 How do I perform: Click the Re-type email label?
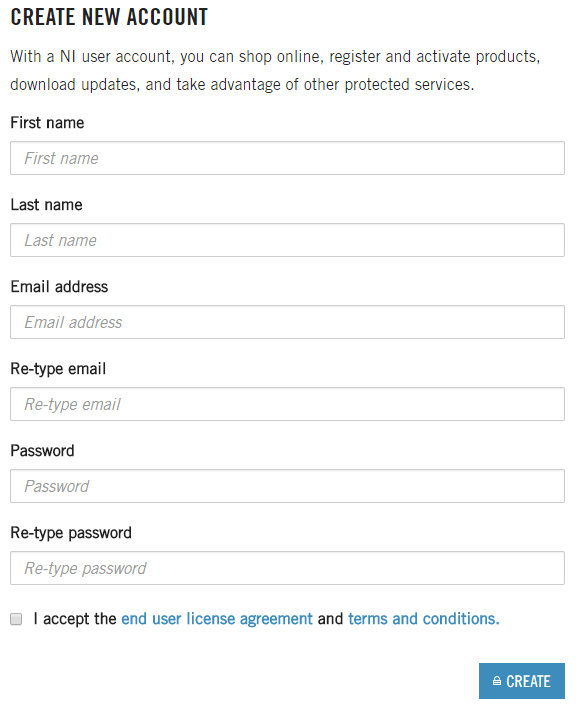pyautogui.click(x=58, y=369)
